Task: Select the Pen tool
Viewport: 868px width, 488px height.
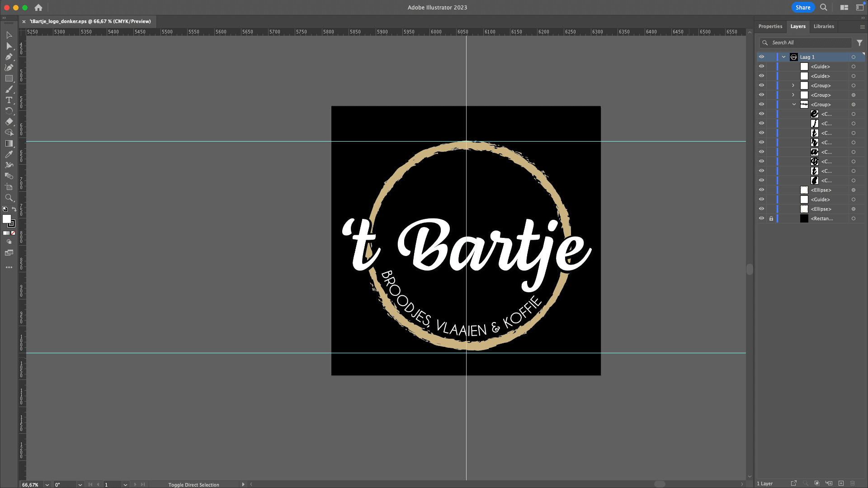Action: [x=9, y=57]
